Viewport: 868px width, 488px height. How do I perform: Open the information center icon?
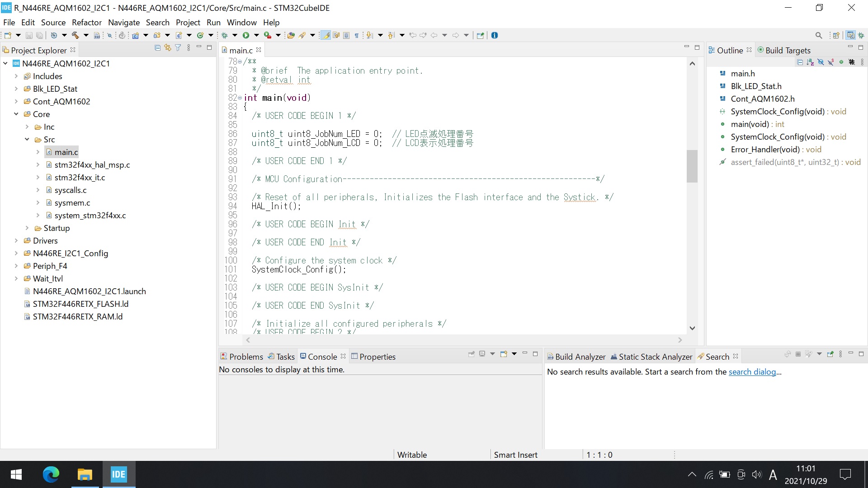coord(494,35)
